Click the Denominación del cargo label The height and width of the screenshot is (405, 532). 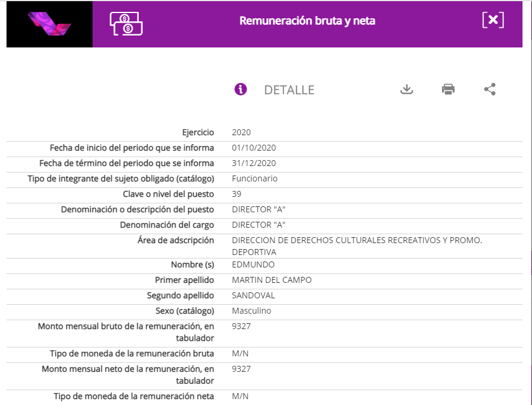(x=167, y=225)
